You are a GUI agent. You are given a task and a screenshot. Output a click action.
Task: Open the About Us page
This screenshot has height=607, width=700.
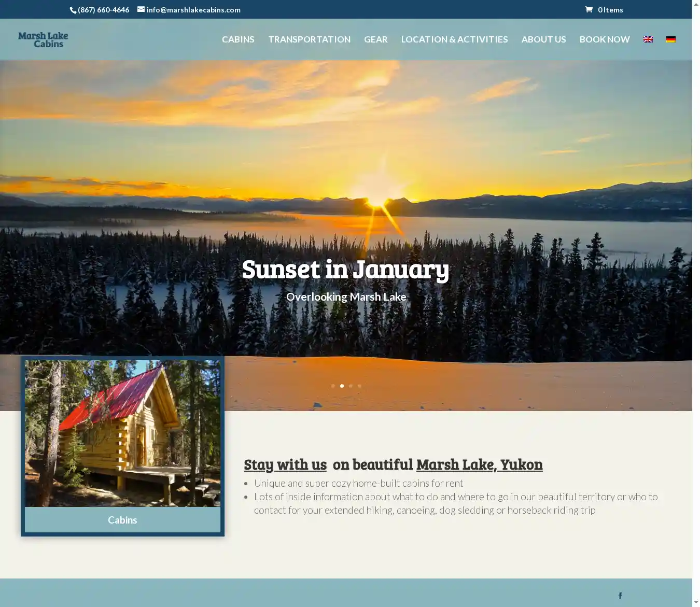pos(543,39)
